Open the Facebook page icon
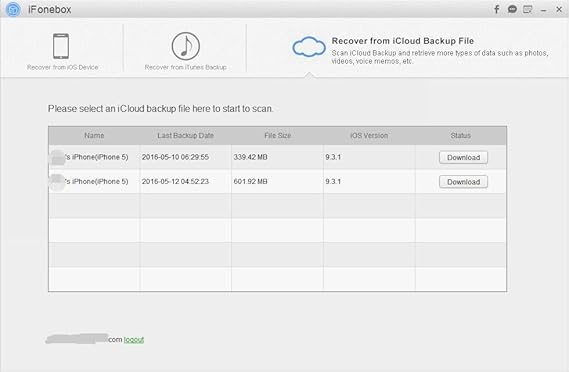 pyautogui.click(x=497, y=9)
